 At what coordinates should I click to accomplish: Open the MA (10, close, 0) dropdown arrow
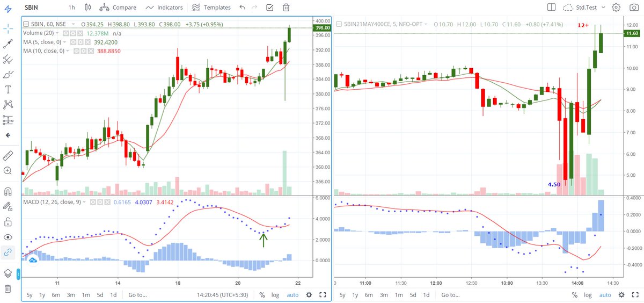(x=69, y=50)
